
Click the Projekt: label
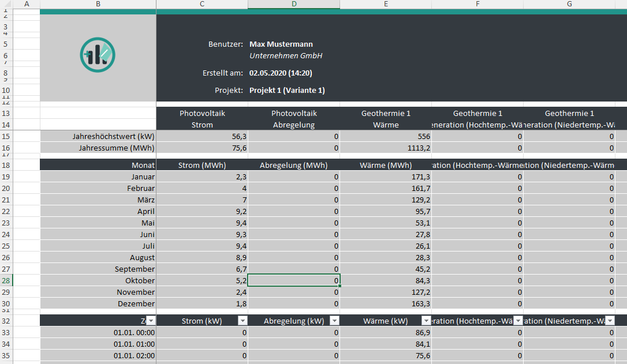point(229,91)
